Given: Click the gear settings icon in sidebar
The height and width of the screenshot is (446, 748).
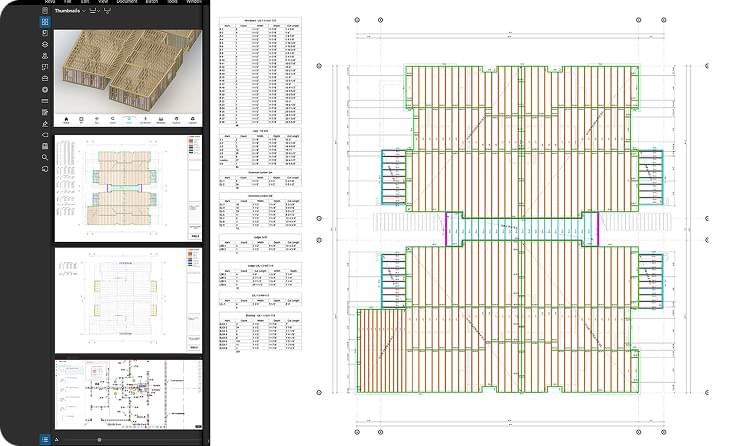Looking at the screenshot, I should point(45,89).
